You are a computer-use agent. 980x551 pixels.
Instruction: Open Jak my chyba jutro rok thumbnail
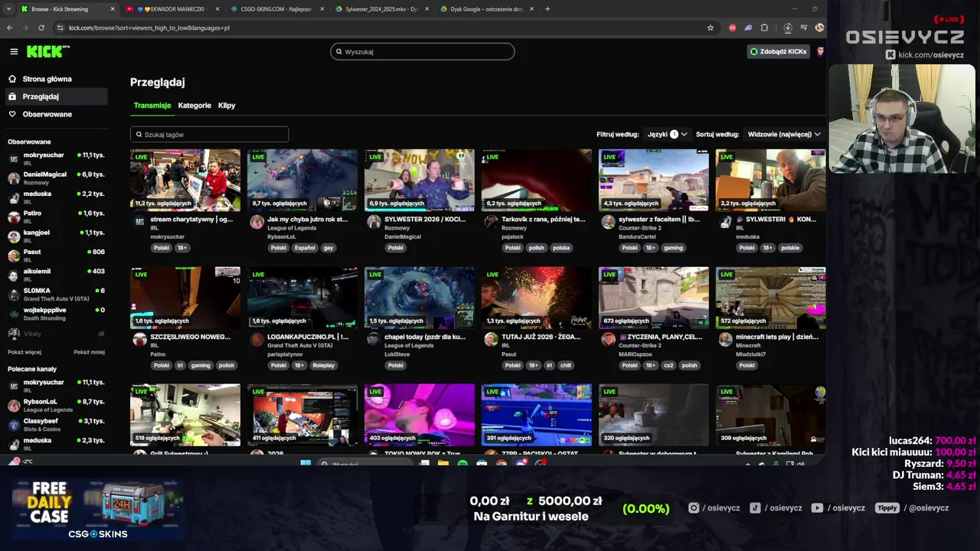coord(302,180)
